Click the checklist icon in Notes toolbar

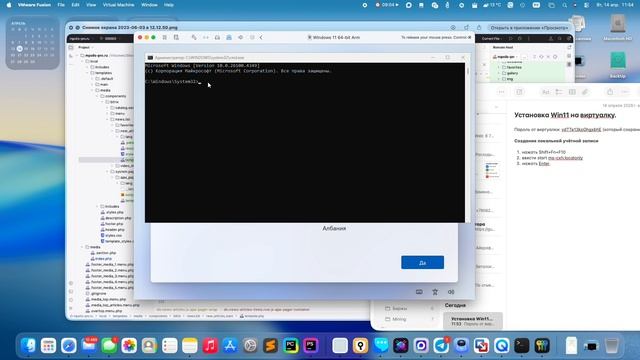pos(559,92)
